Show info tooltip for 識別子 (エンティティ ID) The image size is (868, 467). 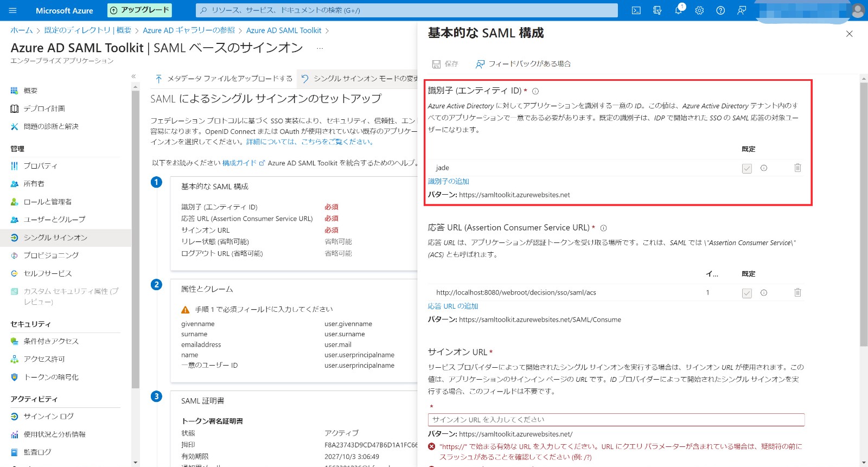coord(535,91)
